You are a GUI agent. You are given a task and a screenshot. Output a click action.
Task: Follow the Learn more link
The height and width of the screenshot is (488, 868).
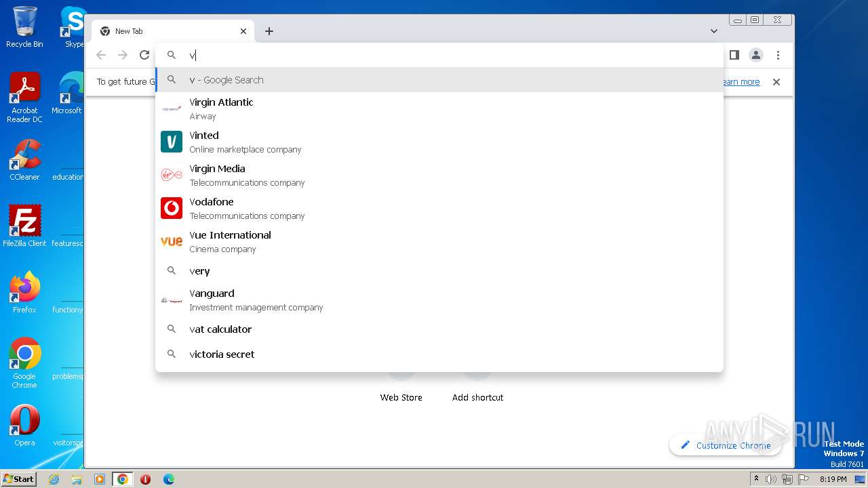tap(741, 82)
